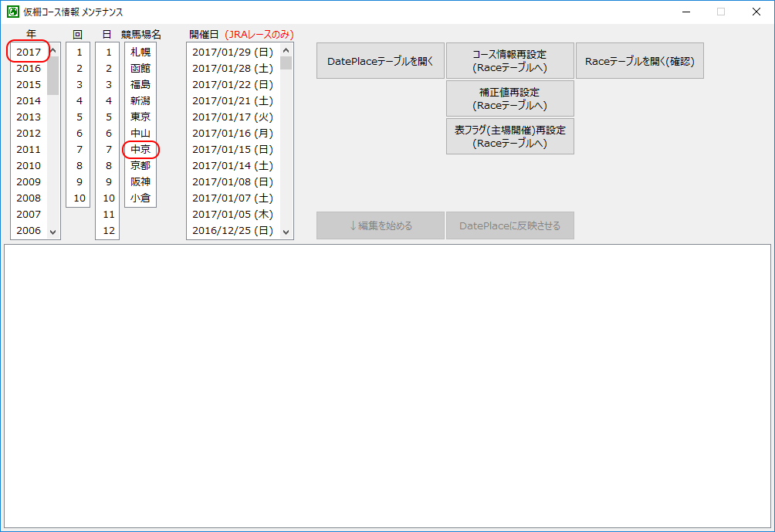The image size is (775, 532).
Task: Select year 2014 in the year list
Action: (29, 101)
